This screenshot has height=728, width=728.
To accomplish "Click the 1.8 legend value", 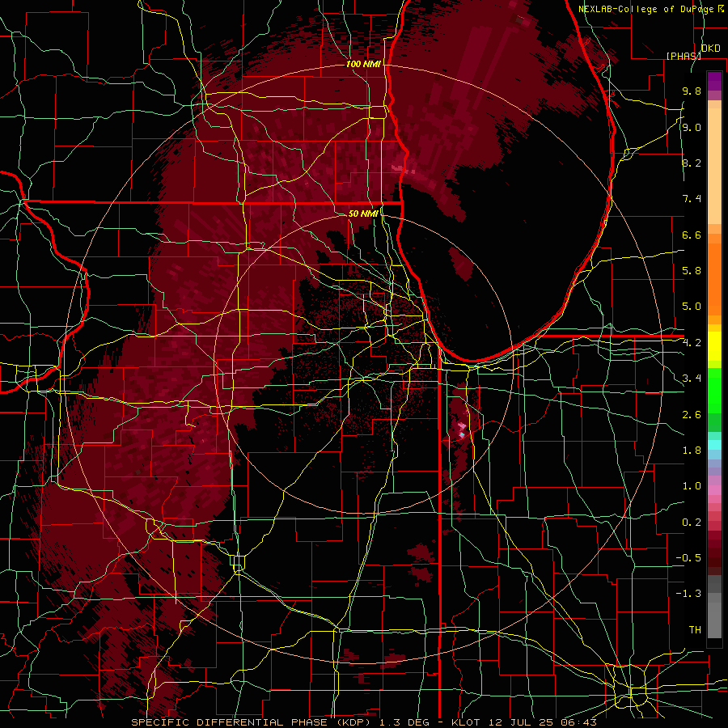I will click(x=692, y=451).
